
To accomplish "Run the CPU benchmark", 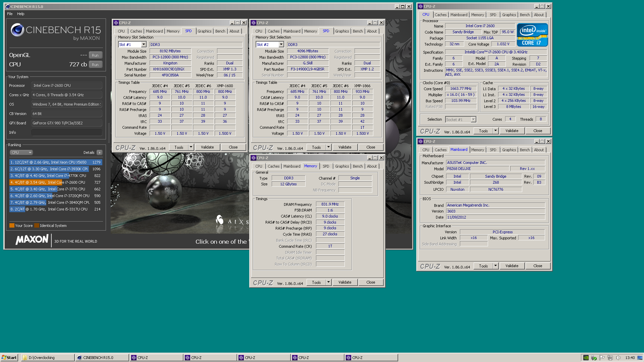I will click(95, 65).
